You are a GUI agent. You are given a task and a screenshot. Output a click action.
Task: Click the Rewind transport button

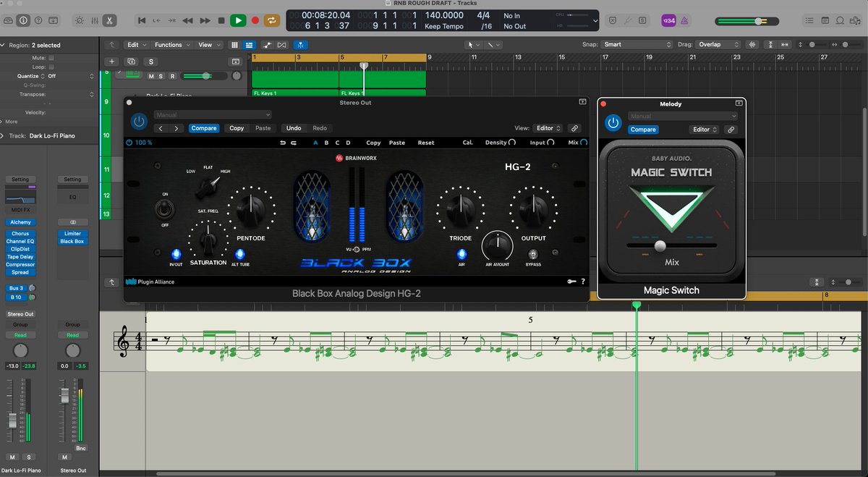188,20
